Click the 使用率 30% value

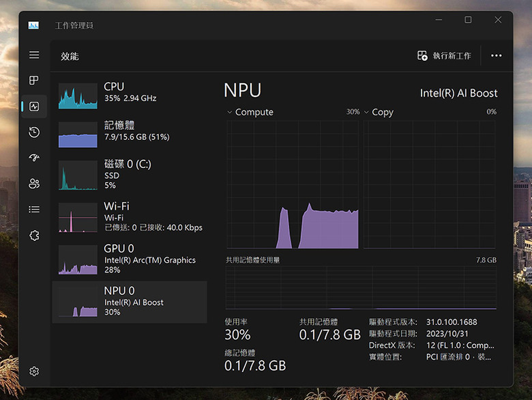(x=237, y=334)
